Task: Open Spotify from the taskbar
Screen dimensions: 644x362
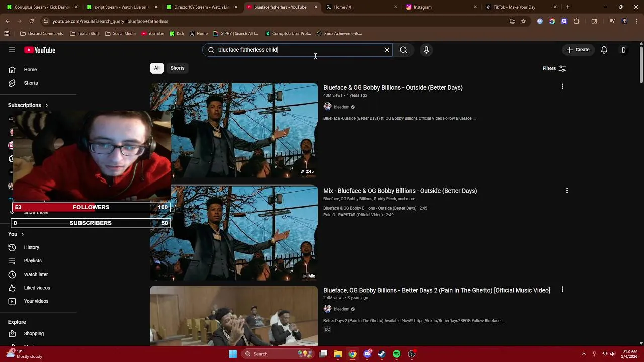Action: (396, 354)
